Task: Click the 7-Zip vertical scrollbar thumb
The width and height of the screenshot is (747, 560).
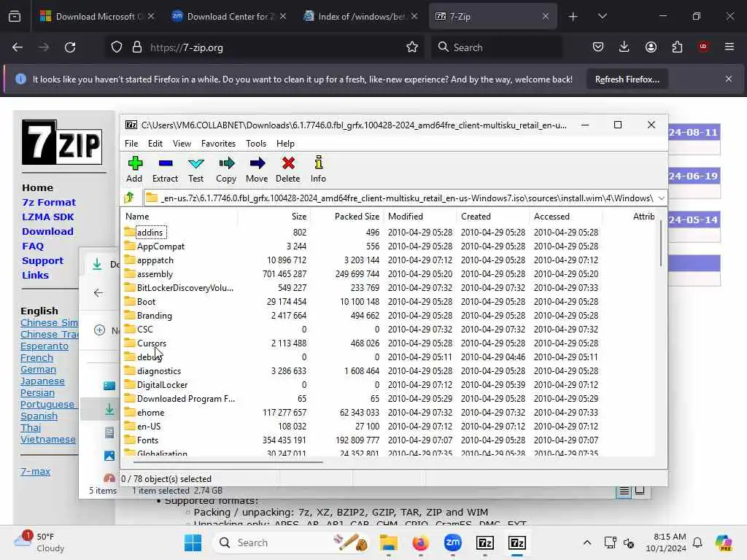Action: click(661, 244)
